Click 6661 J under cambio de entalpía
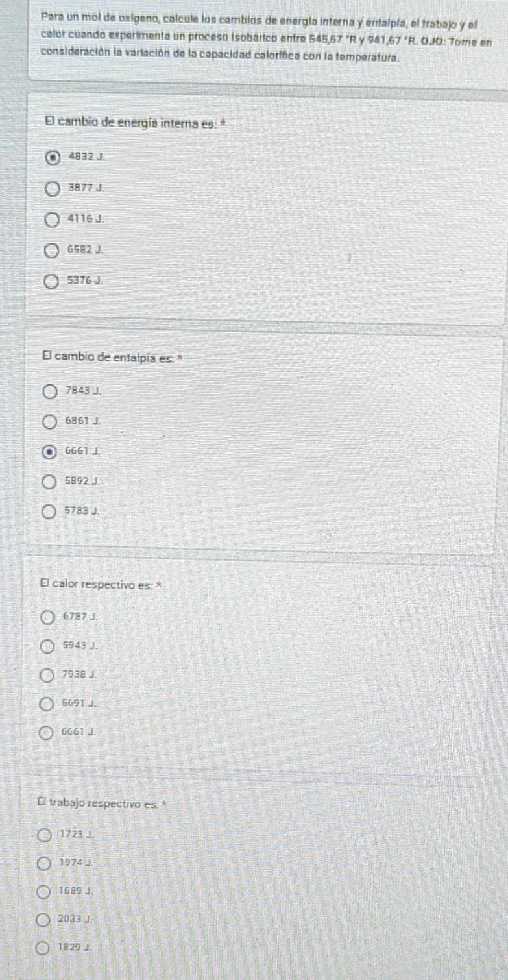The height and width of the screenshot is (980, 508). pos(49,452)
